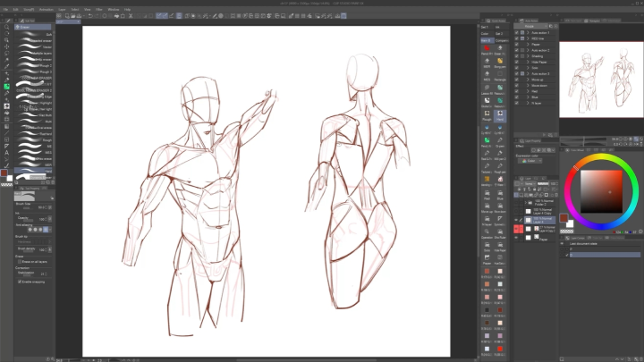This screenshot has width=644, height=362.
Task: Adjust the Brush Size slider
Action: pos(26,207)
